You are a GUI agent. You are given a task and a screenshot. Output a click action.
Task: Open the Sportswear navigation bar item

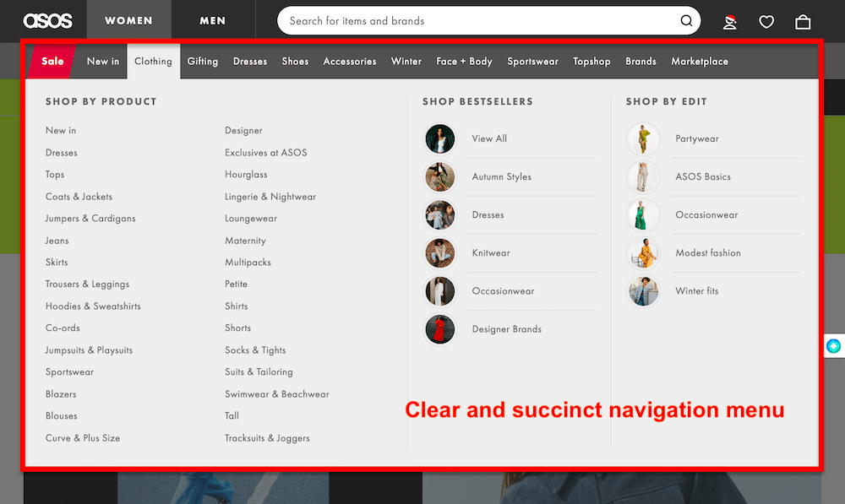pos(532,62)
